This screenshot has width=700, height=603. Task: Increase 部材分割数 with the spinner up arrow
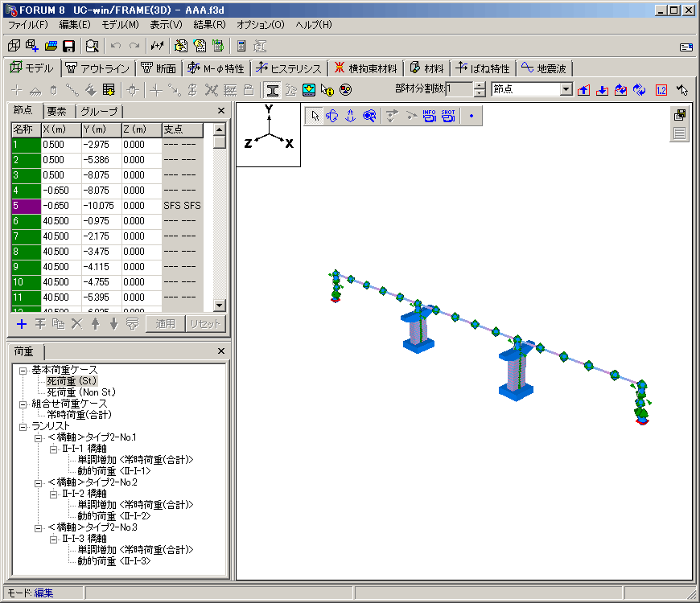480,86
